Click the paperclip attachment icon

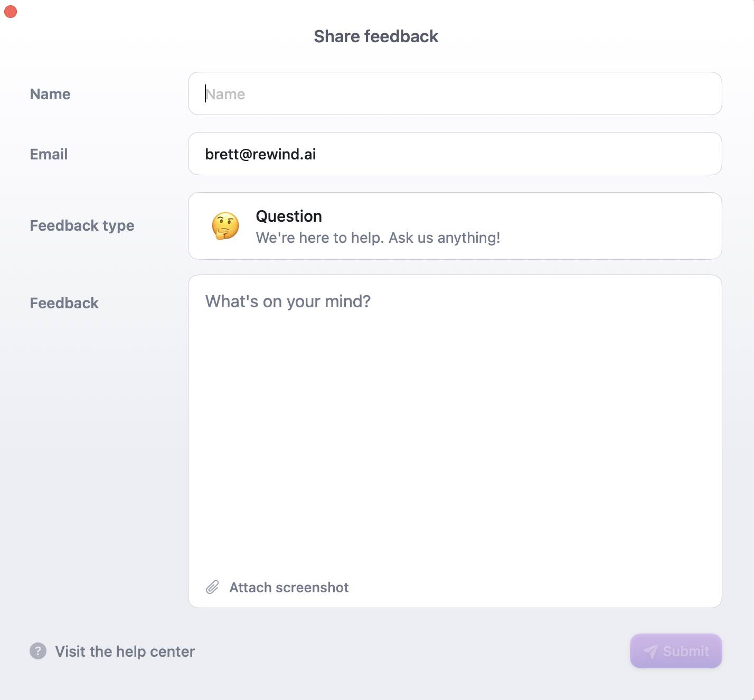212,587
